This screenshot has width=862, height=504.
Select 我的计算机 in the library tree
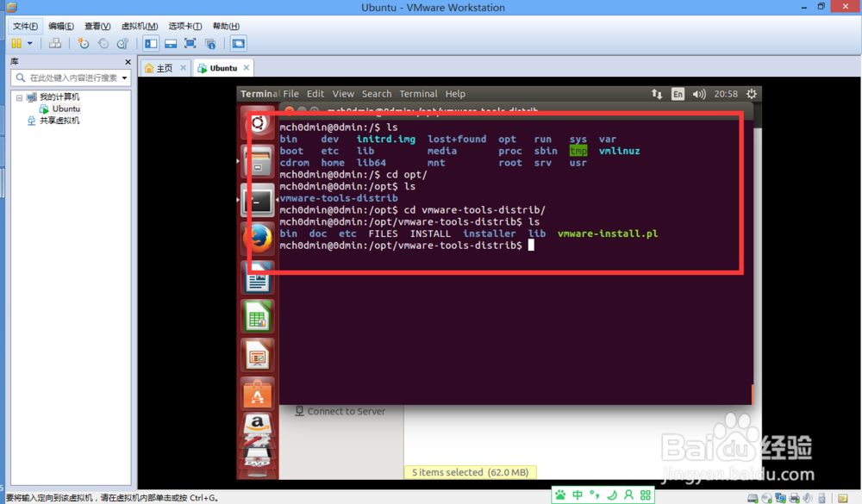(x=59, y=96)
